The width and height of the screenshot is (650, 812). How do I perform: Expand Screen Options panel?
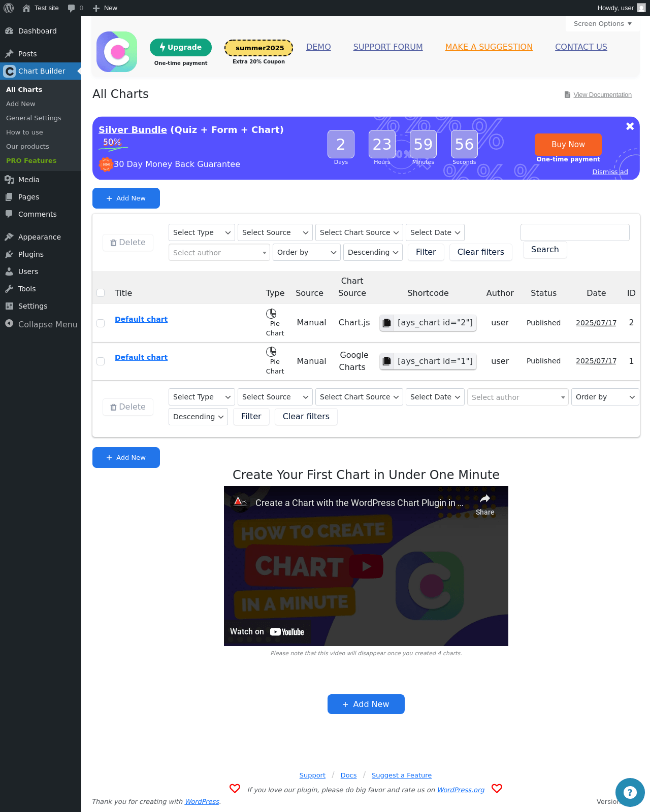point(602,24)
